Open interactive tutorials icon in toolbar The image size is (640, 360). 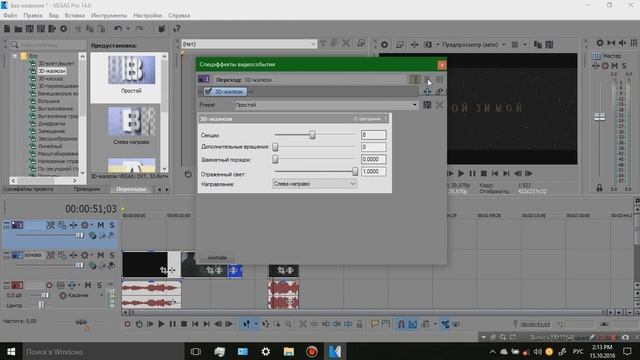162,29
